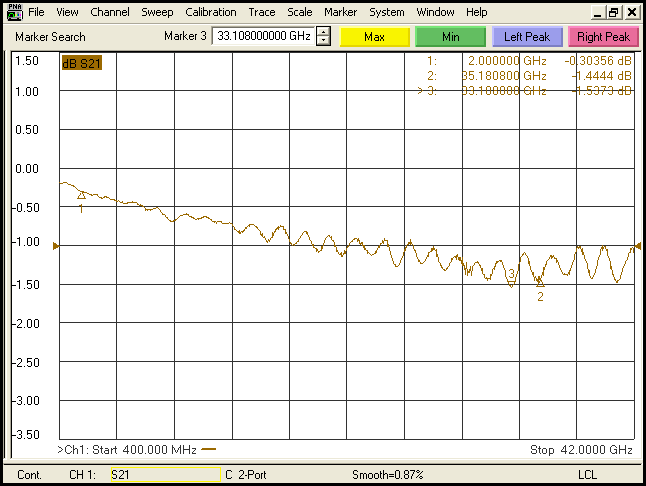Viewport: 646px width, 486px height.
Task: Click marker 3 label on trace
Action: (511, 274)
